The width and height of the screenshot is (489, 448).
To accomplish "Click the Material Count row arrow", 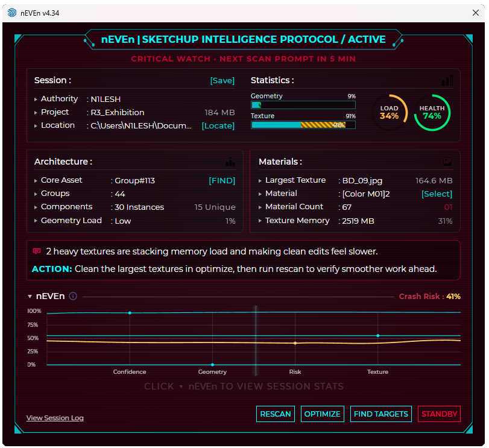I will click(x=260, y=207).
